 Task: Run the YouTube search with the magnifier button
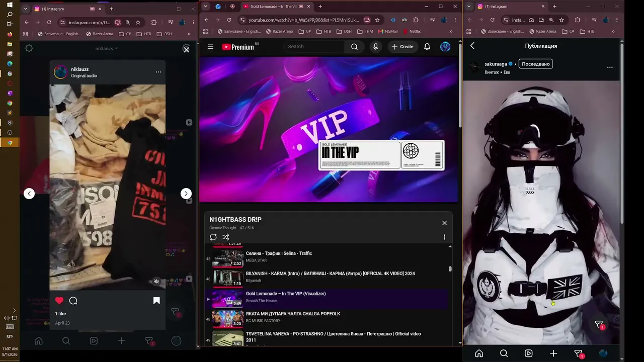click(354, 47)
